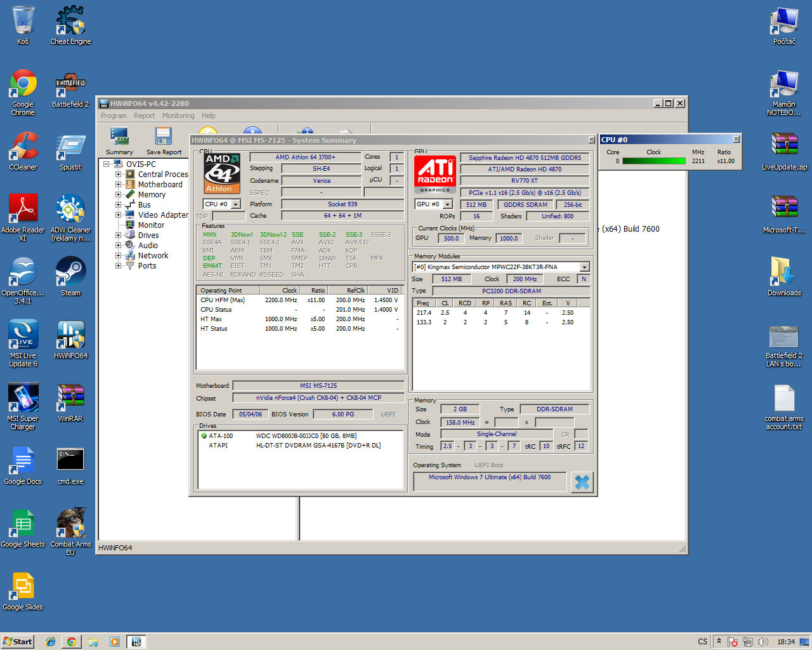Click the Sapphire Radeon HD 4870 name field

click(x=525, y=157)
